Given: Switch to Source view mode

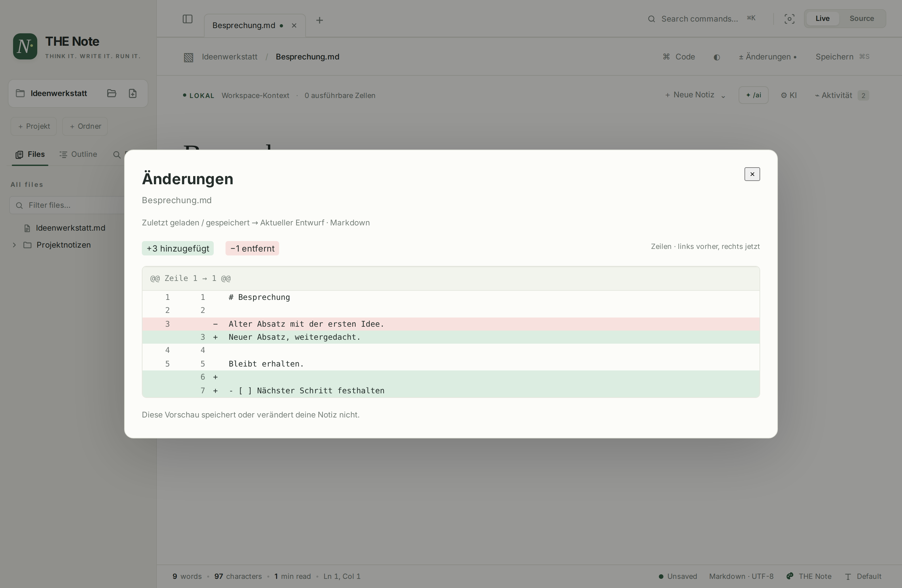Looking at the screenshot, I should [861, 19].
